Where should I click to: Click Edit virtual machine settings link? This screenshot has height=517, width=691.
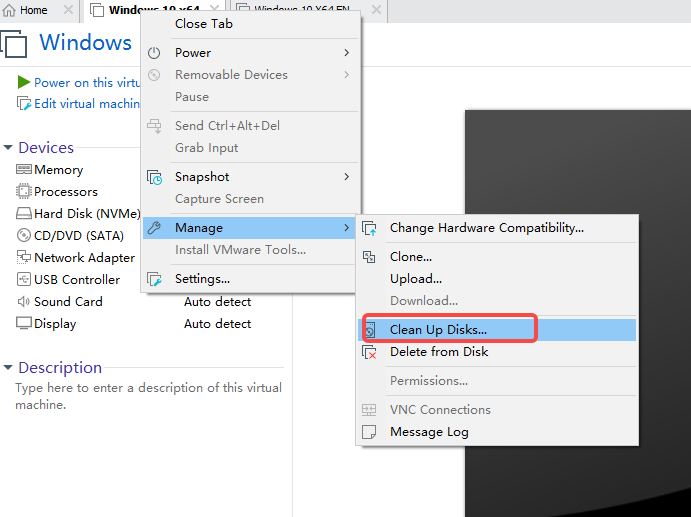(x=87, y=104)
